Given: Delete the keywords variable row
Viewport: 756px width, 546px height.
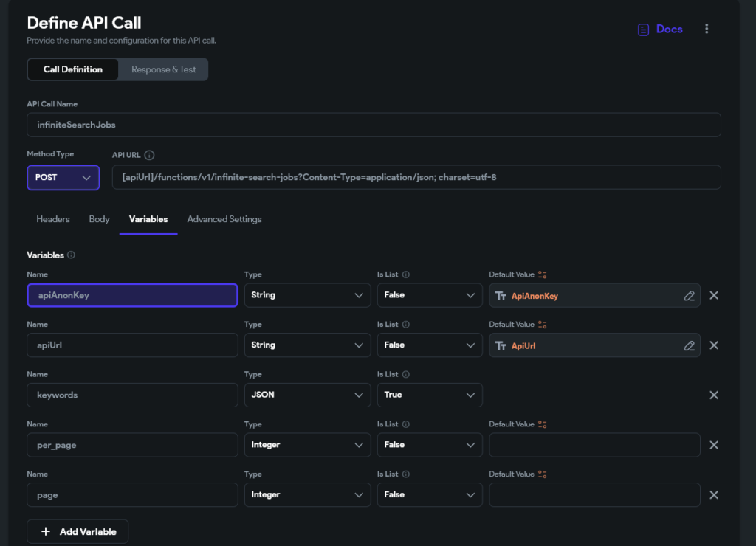Looking at the screenshot, I should pos(714,395).
